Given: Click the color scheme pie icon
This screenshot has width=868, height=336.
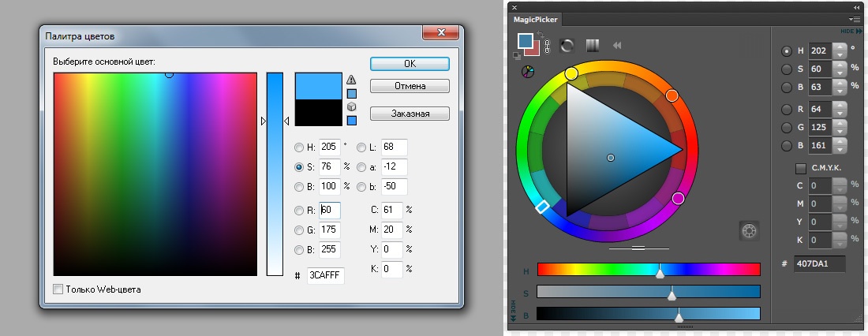Looking at the screenshot, I should pos(528,72).
